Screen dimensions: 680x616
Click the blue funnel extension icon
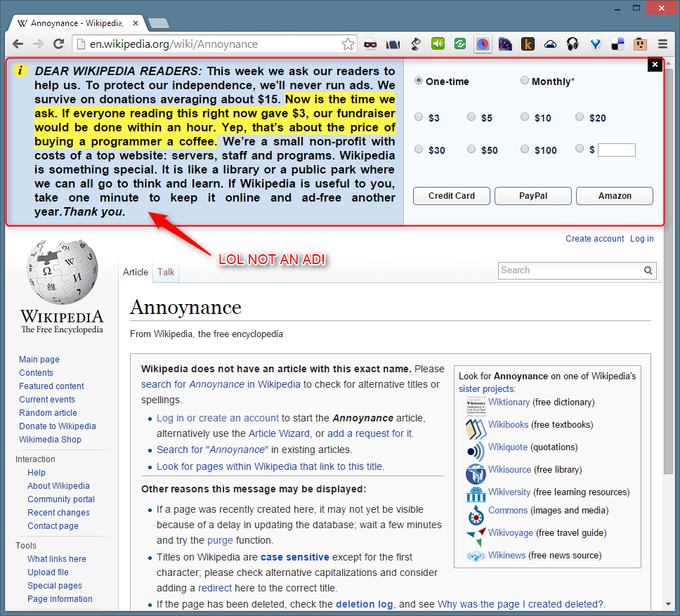click(x=596, y=44)
